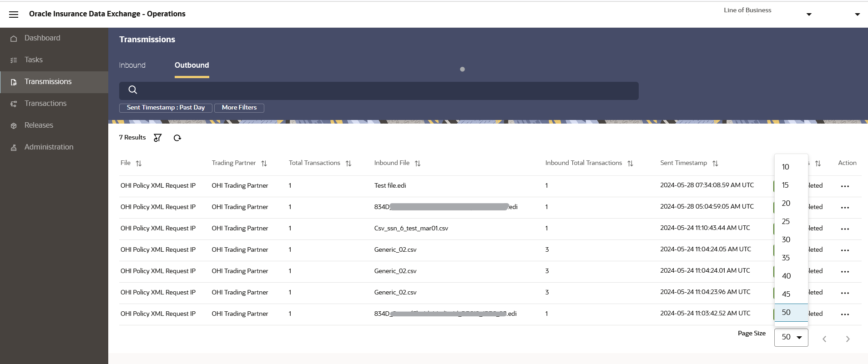
Task: Select page size 15
Action: point(791,185)
